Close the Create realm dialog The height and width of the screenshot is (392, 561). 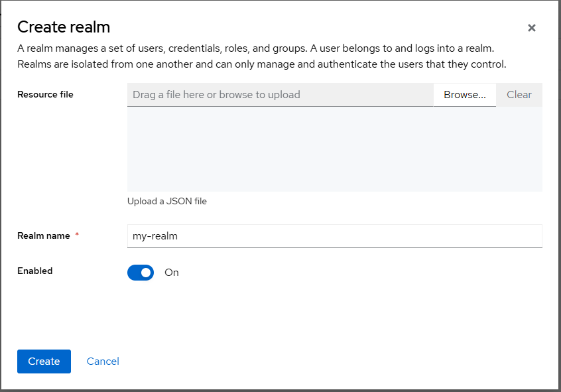[531, 28]
